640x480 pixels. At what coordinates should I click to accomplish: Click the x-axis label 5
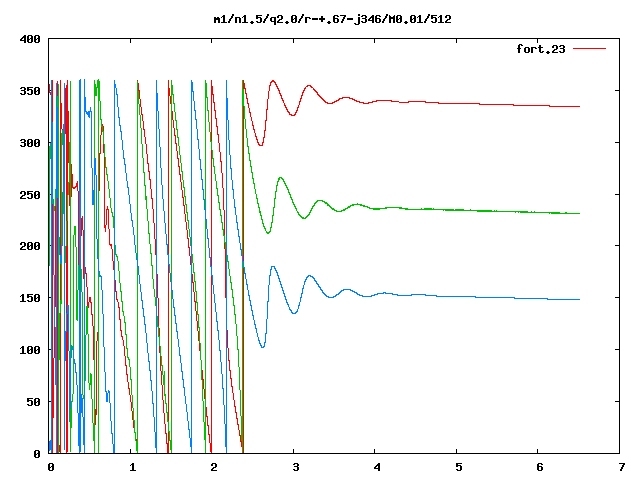point(458,467)
